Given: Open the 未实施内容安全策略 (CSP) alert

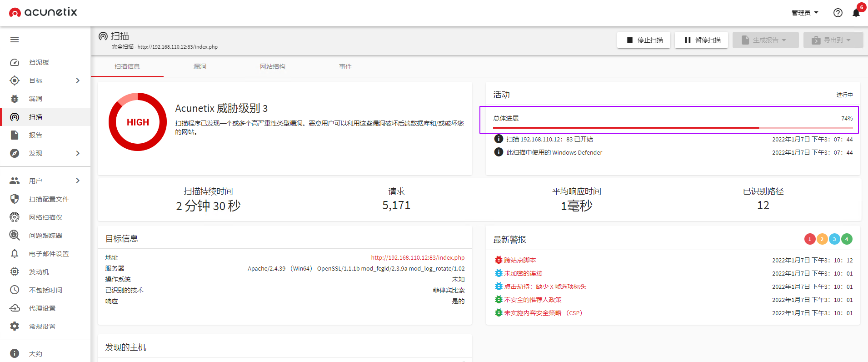Looking at the screenshot, I should (543, 313).
